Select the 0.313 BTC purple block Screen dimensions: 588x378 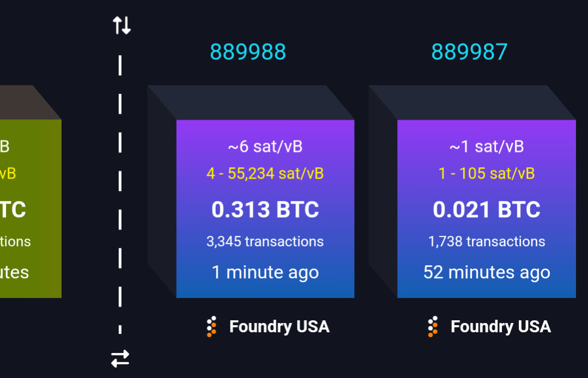click(265, 209)
